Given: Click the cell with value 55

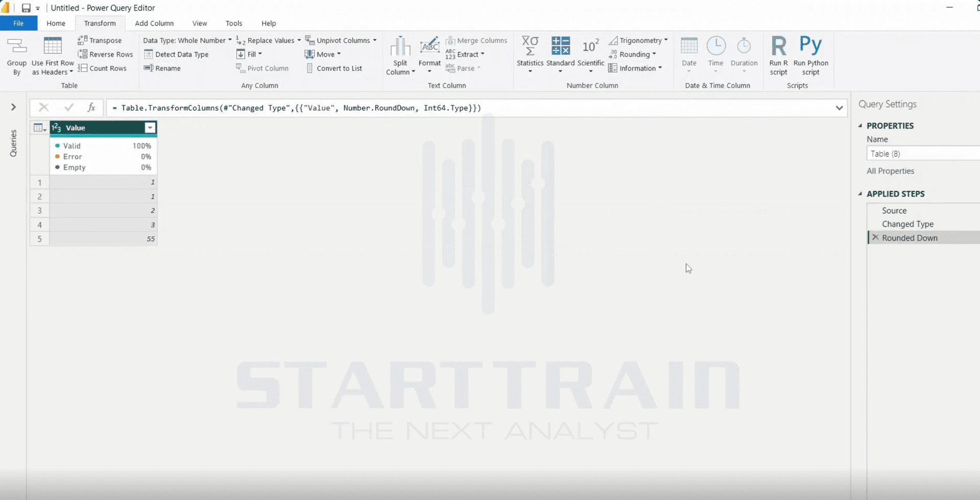Looking at the screenshot, I should point(103,239).
